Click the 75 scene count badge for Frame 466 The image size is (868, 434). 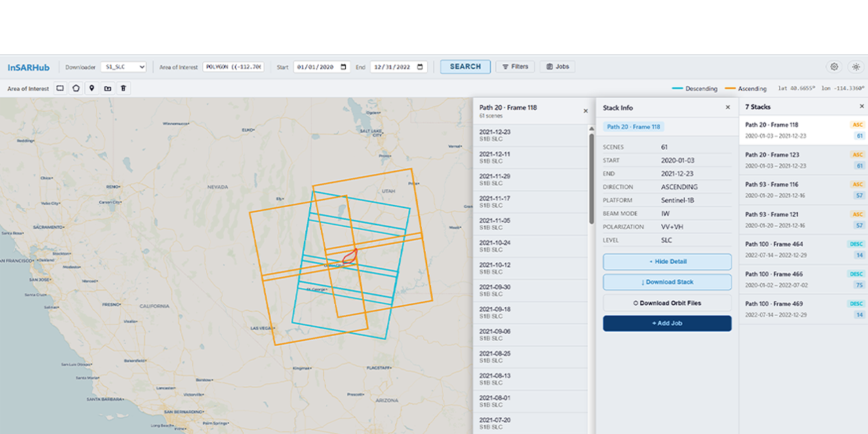859,285
